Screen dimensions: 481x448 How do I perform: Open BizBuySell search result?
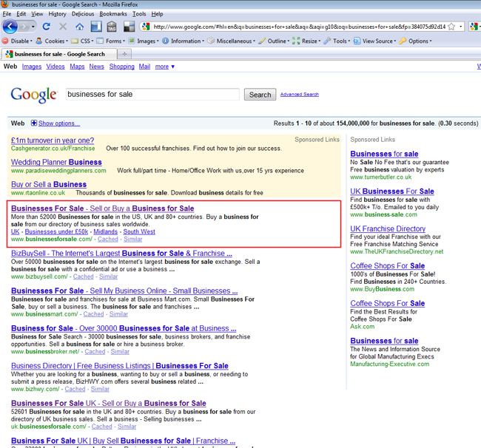(x=121, y=253)
